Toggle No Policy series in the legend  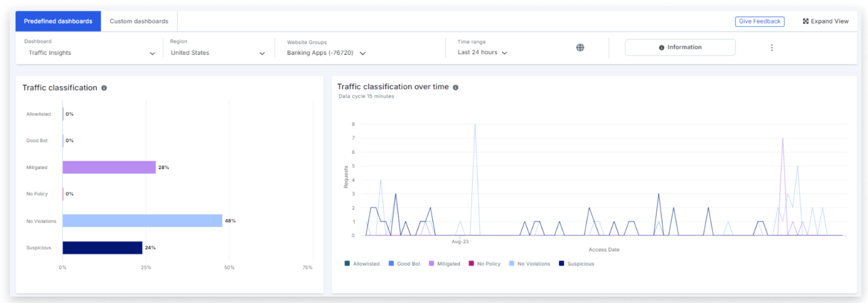pyautogui.click(x=484, y=264)
